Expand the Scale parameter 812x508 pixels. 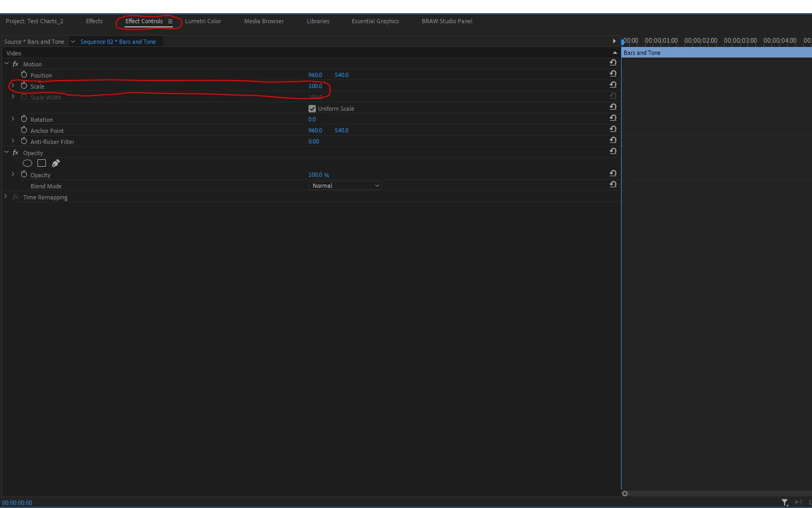(13, 85)
